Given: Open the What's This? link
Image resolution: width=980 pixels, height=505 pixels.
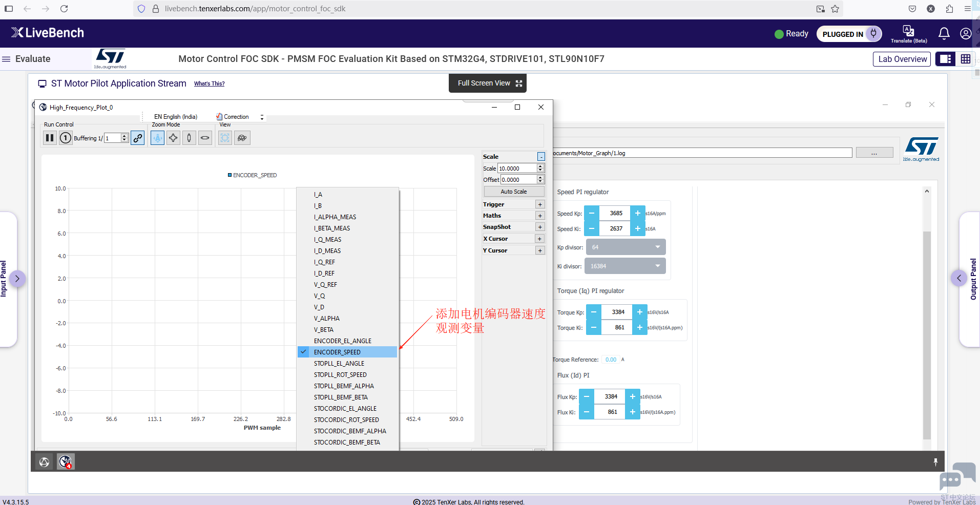Looking at the screenshot, I should click(x=209, y=83).
